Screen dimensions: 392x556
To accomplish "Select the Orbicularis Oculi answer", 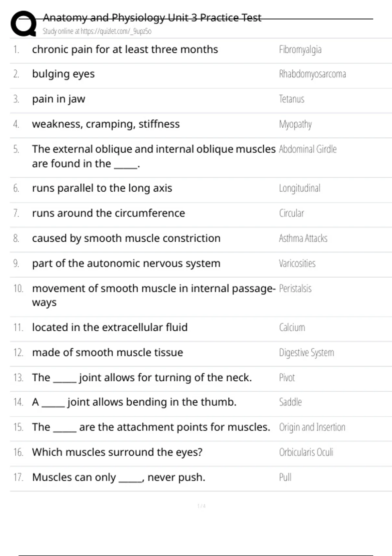I will pyautogui.click(x=306, y=452).
